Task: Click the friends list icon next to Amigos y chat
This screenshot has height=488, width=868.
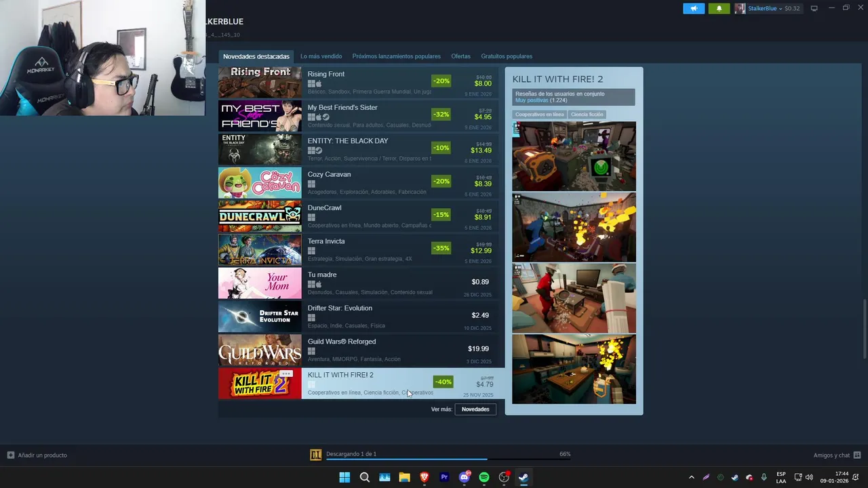Action: (x=856, y=455)
